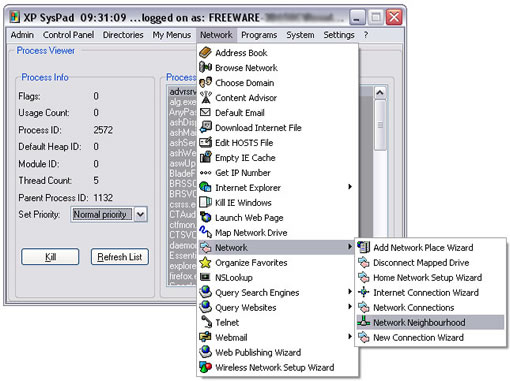Click the Wireless Network Setup Wizard icon
Screen dimensions: 510x381
pyautogui.click(x=205, y=367)
